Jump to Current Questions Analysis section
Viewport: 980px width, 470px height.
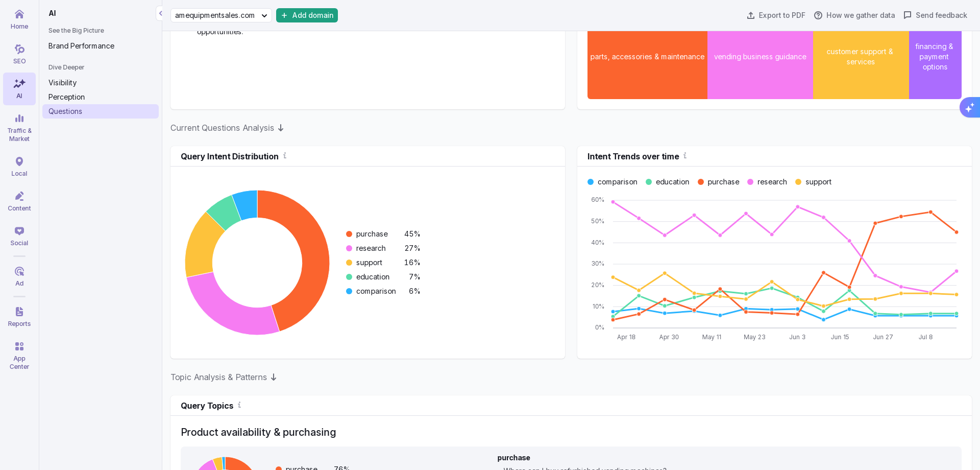pyautogui.click(x=227, y=128)
